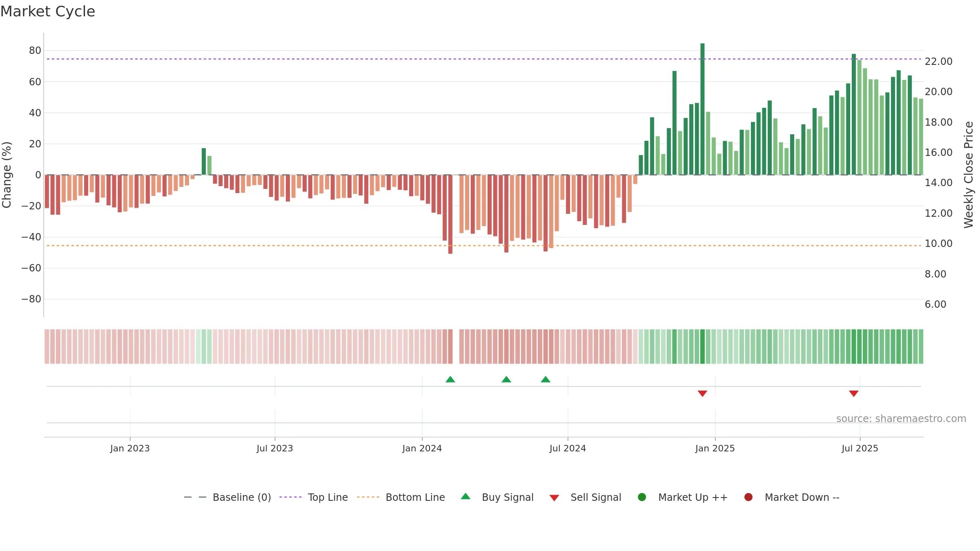Viewport: 980px width, 551px height.
Task: Click the Buy Signal legend entry
Action: point(497,497)
